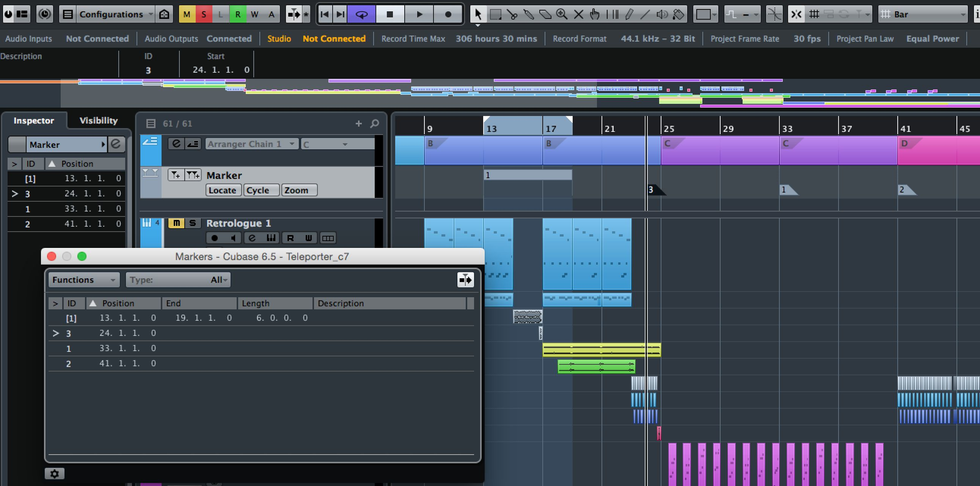Viewport: 980px width, 486px height.
Task: Toggle global Solo S button in toolbar
Action: coord(203,14)
